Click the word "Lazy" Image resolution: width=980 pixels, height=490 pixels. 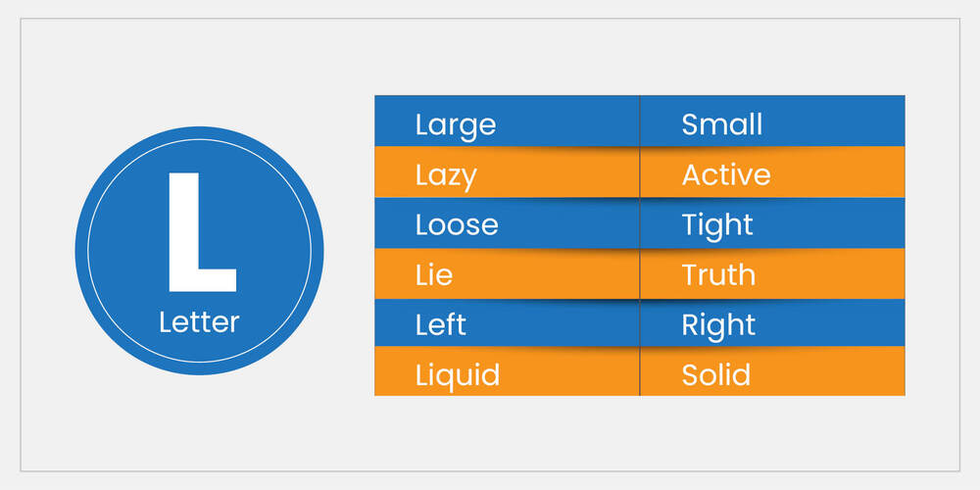(x=446, y=175)
